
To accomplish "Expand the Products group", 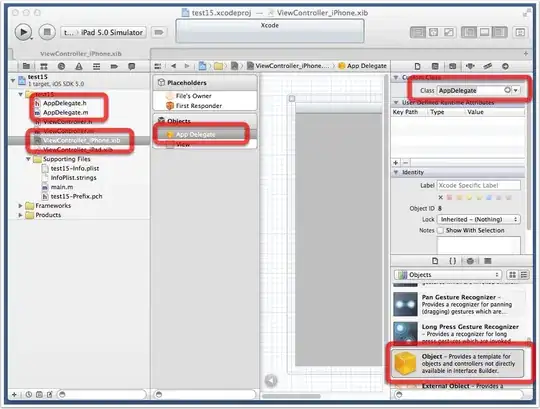I will tap(20, 215).
